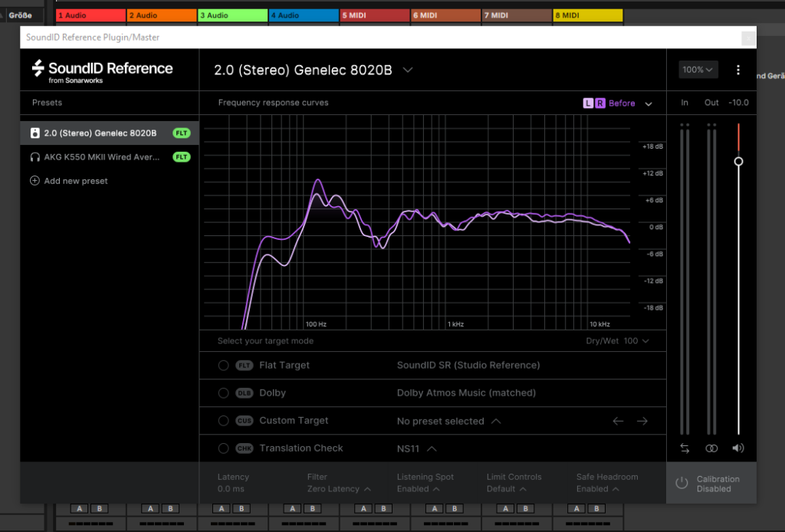Image resolution: width=785 pixels, height=532 pixels.
Task: Click the Größe column label
Action: pyautogui.click(x=20, y=15)
